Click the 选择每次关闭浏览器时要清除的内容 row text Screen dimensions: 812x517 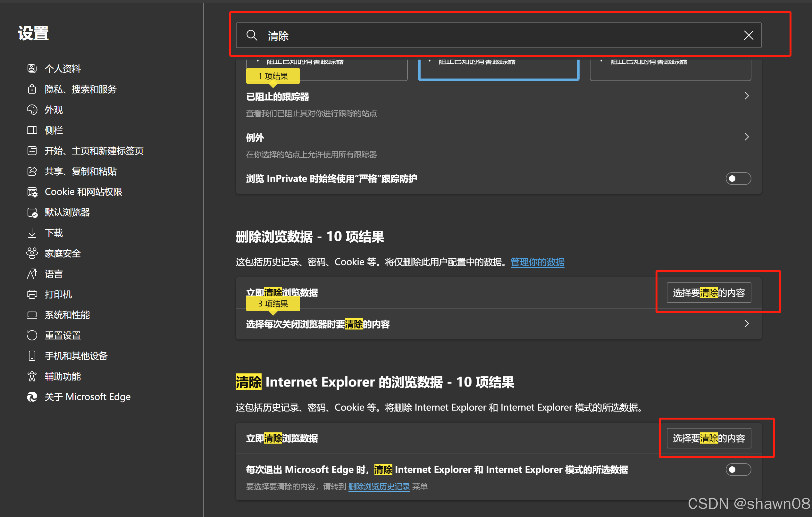point(318,324)
